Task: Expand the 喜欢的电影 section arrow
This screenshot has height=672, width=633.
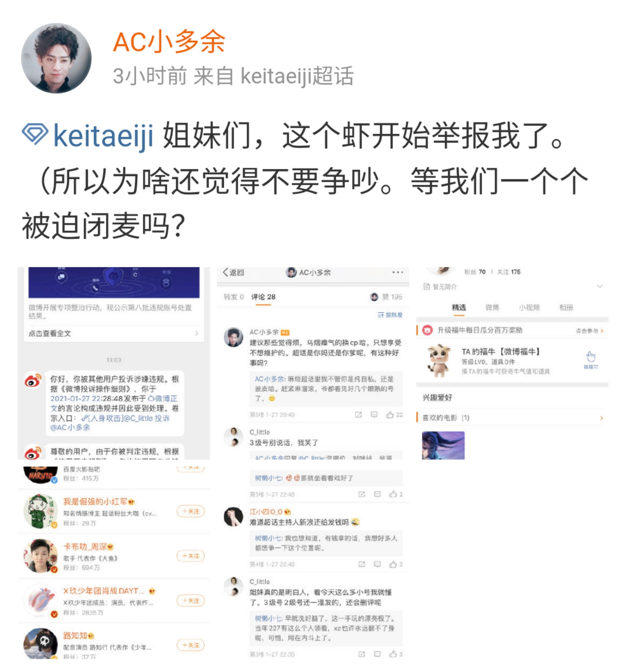Action: 602,418
